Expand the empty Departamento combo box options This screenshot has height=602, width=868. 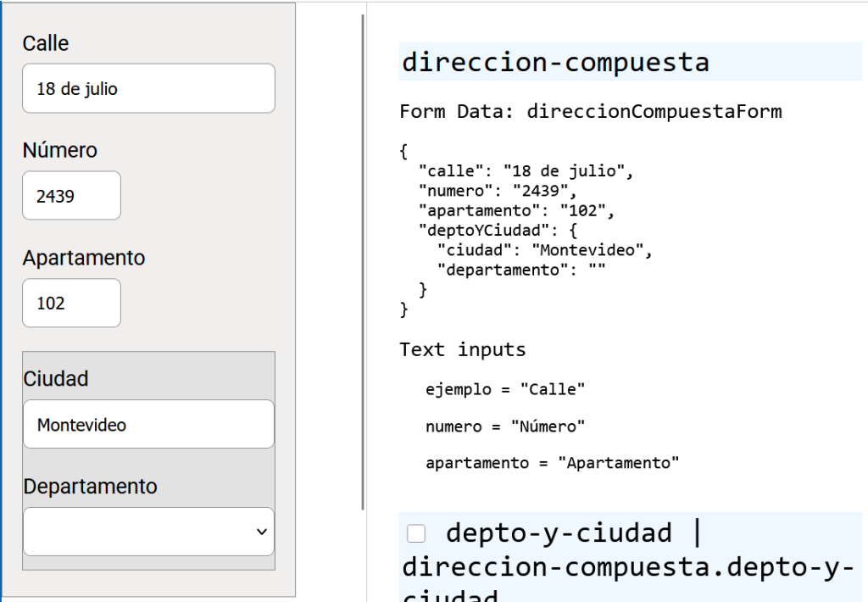[147, 532]
